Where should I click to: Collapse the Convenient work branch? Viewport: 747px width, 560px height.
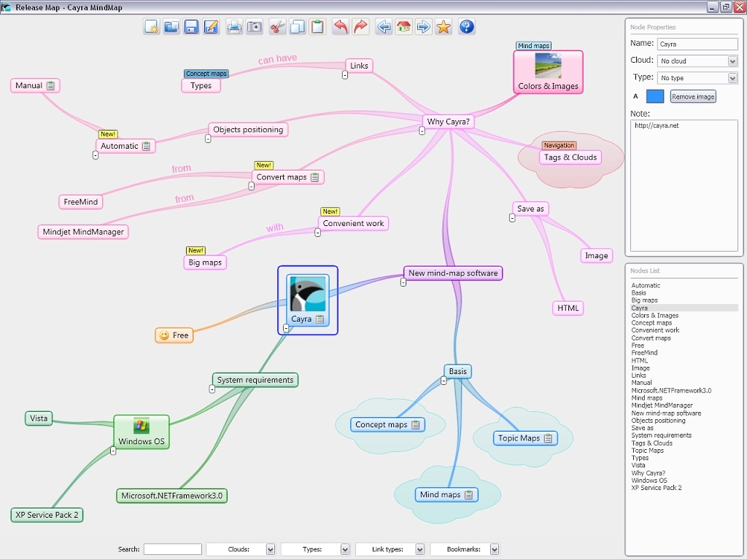tap(318, 233)
